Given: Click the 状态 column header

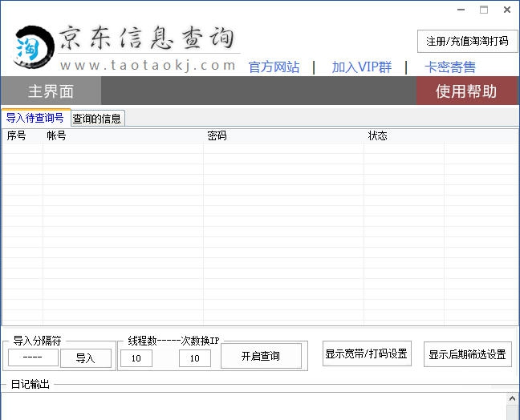Looking at the screenshot, I should pos(378,135).
